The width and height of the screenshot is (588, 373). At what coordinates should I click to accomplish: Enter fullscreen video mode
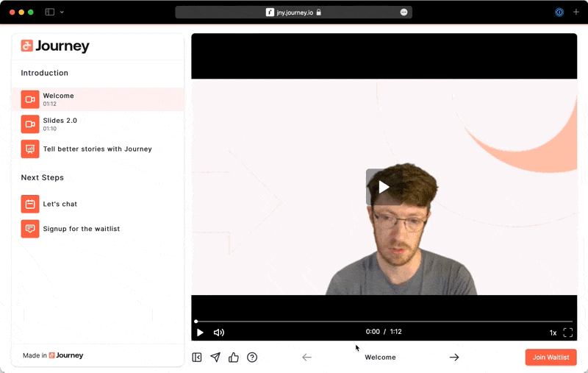567,333
